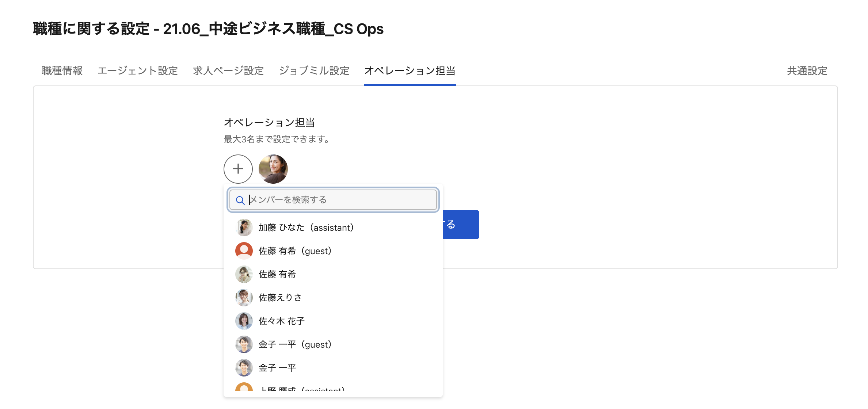The width and height of the screenshot is (868, 409).
Task: Click 佐々木 花子's avatar icon
Action: click(x=244, y=321)
